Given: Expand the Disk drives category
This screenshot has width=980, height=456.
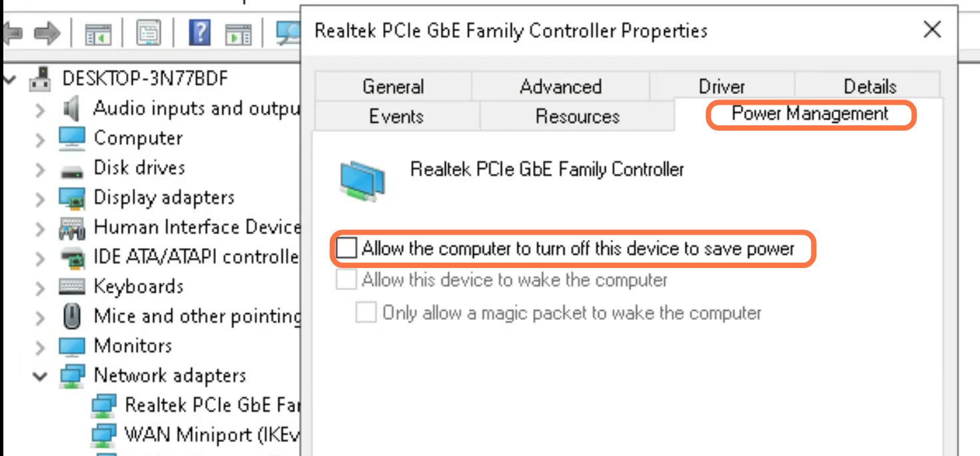Looking at the screenshot, I should click(x=40, y=169).
